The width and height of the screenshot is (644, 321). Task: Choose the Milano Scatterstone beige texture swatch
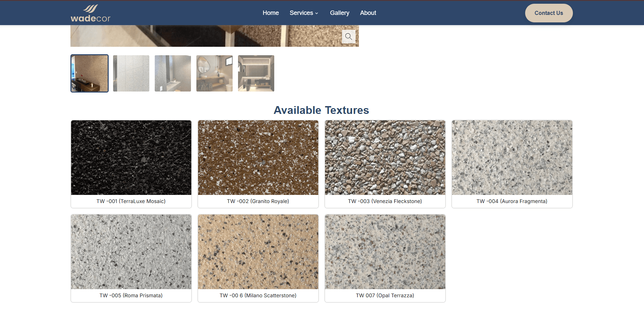(x=258, y=252)
